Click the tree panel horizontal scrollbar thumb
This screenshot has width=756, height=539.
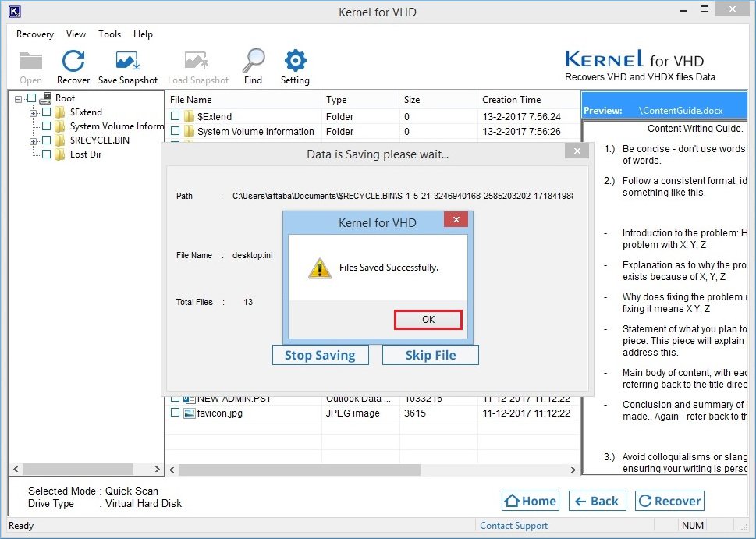coord(78,469)
